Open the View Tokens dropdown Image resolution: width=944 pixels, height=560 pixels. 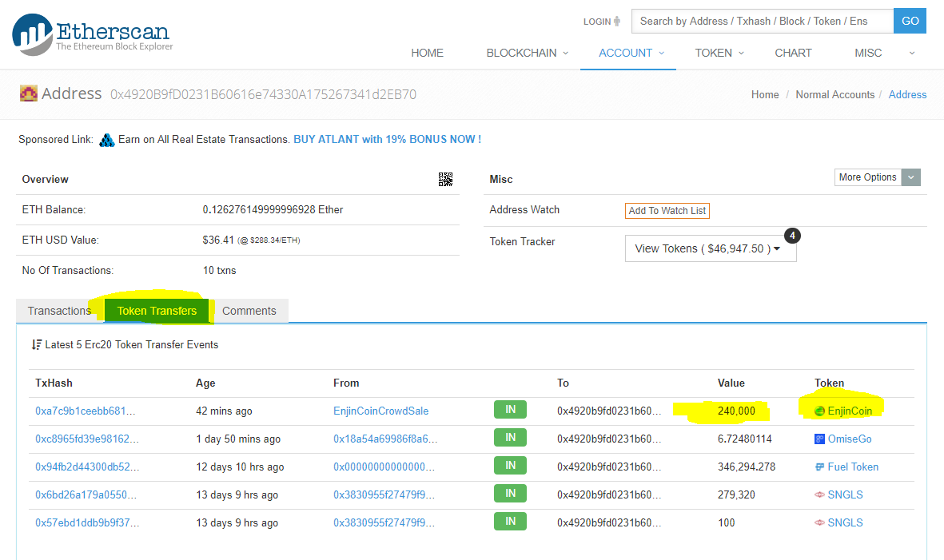pyautogui.click(x=711, y=248)
